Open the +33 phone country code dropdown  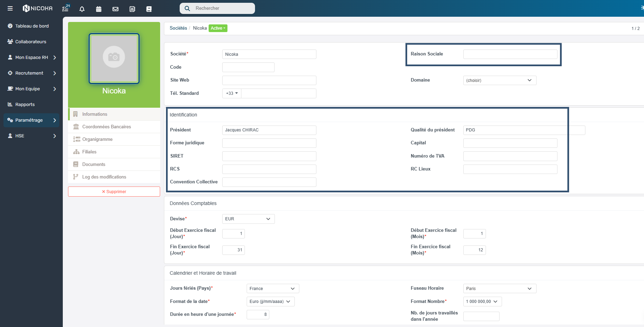coord(232,93)
